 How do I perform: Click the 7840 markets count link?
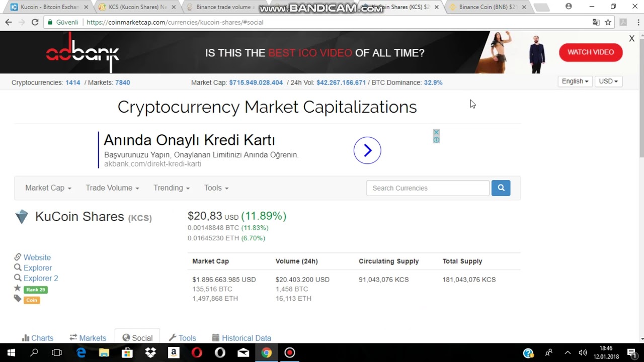click(123, 82)
